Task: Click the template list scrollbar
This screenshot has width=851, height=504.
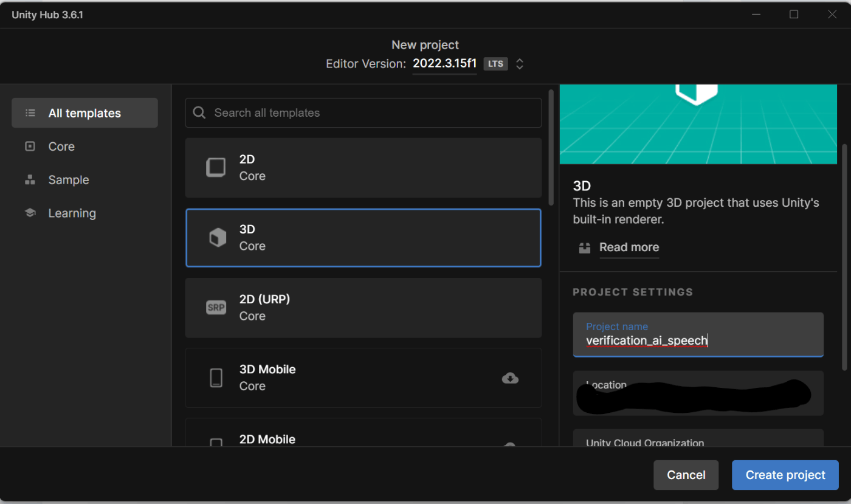Action: tap(551, 148)
